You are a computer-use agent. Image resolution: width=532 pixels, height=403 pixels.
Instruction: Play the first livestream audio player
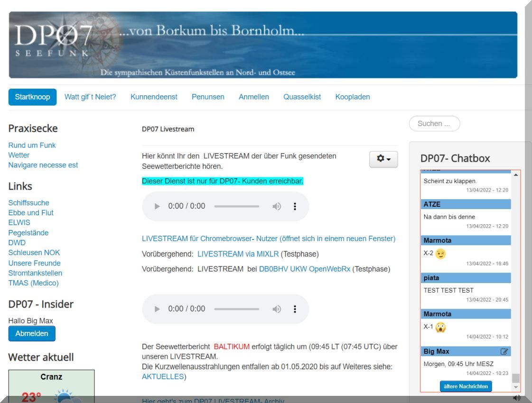158,206
